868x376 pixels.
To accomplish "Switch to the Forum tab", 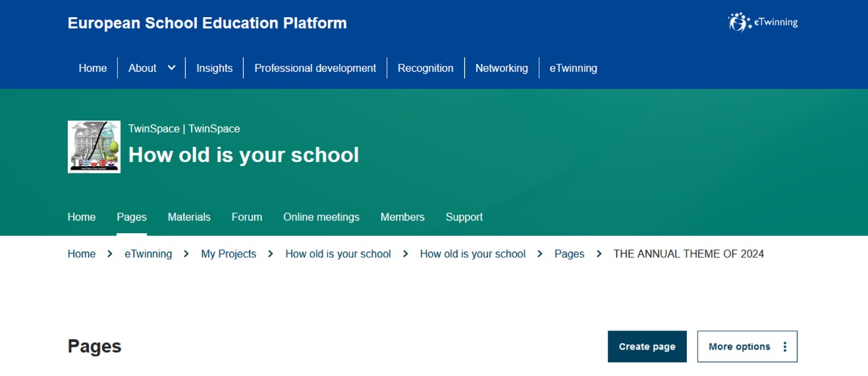I will point(247,217).
